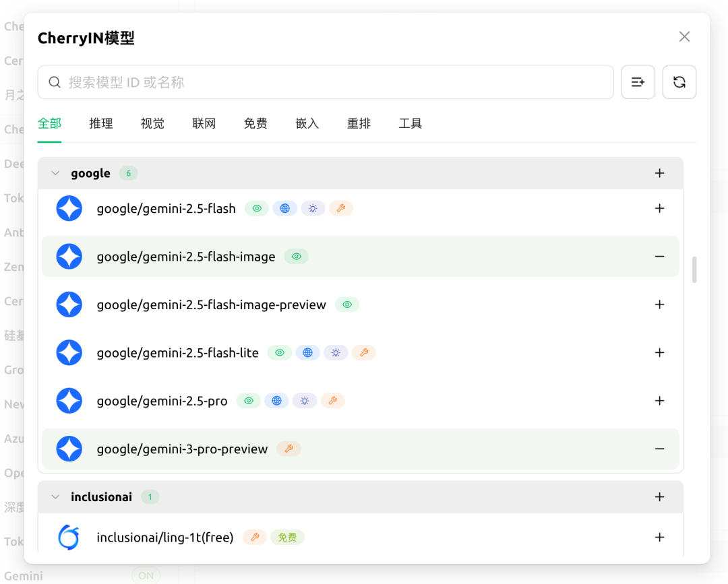Click vision eye badge on gemini-2.5-flash-lite

[280, 352]
